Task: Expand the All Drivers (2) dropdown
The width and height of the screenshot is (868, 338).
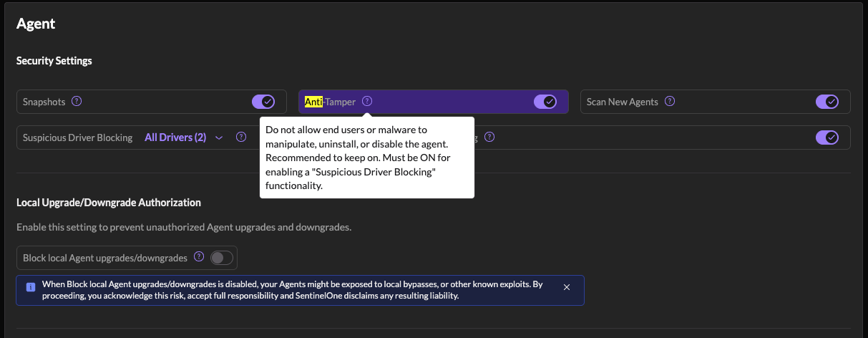Action: tap(184, 137)
